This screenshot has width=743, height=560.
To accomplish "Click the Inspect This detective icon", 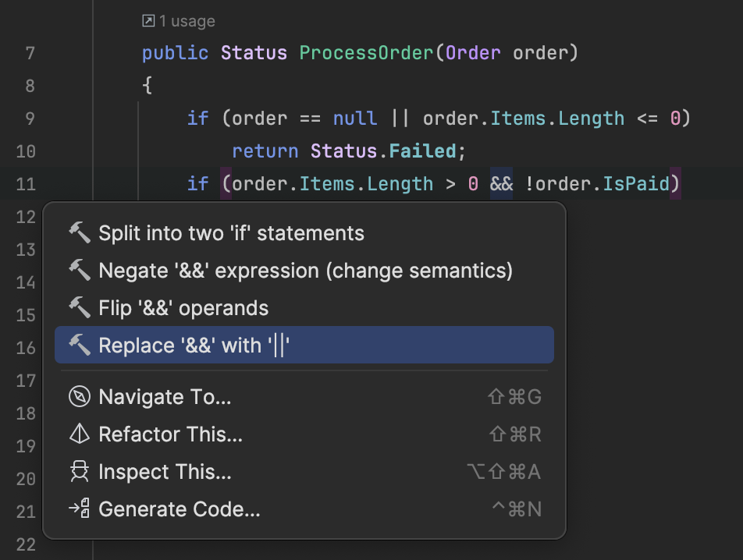I will 80,472.
